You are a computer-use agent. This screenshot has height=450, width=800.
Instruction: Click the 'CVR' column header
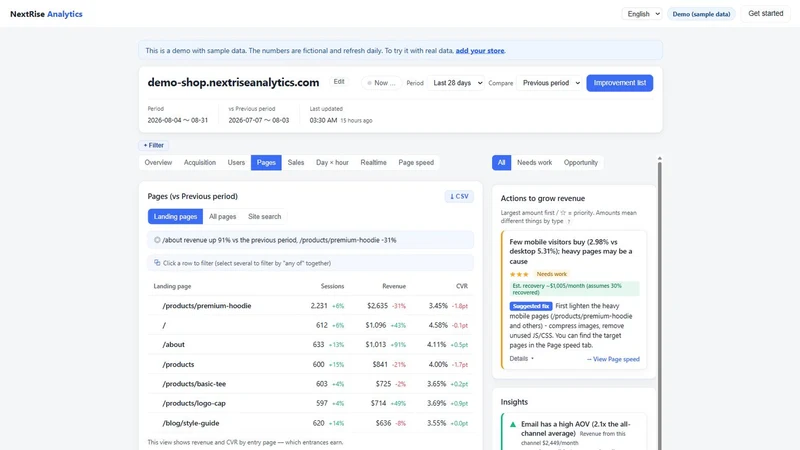(462, 286)
